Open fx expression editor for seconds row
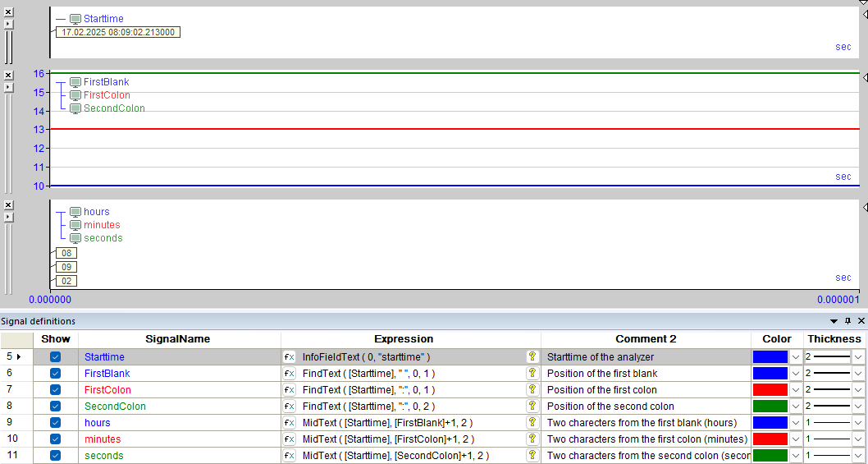 289,456
